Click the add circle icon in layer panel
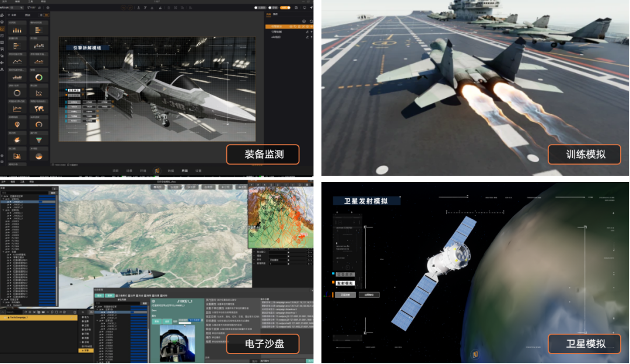This screenshot has width=630, height=364. (x=304, y=21)
